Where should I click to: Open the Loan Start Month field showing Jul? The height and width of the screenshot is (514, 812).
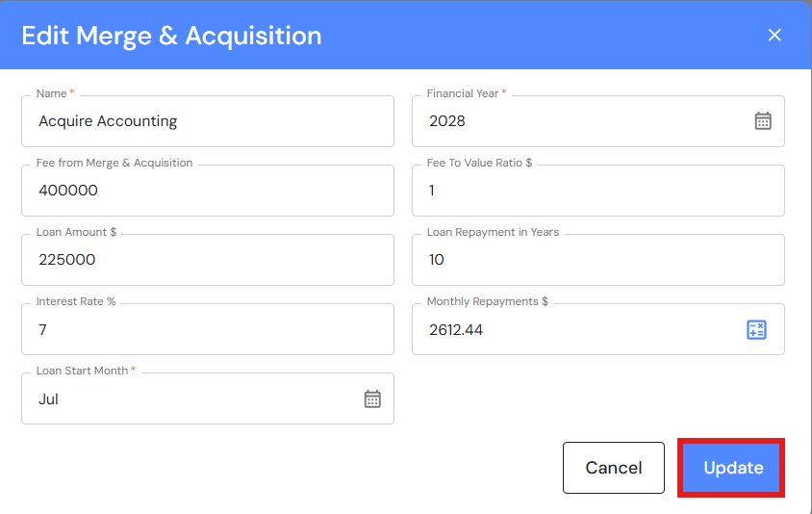192,398
